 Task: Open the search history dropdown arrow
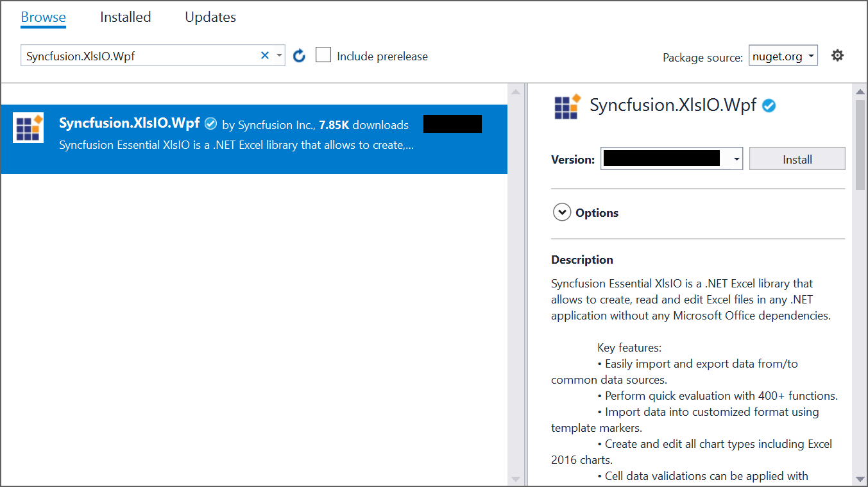coord(279,56)
